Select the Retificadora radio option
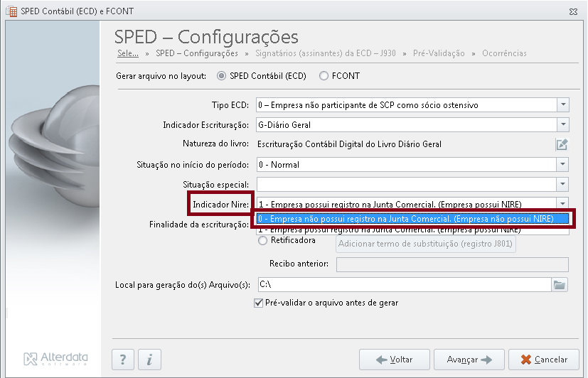The width and height of the screenshot is (588, 378). click(263, 240)
